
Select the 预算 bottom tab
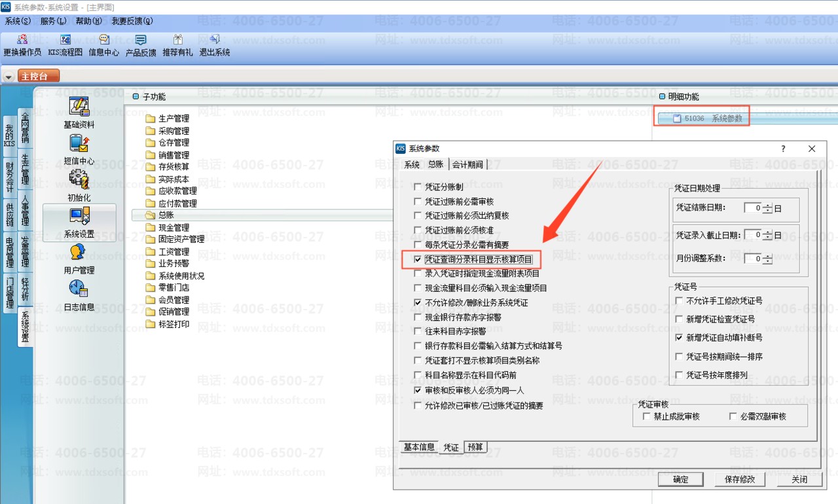(x=475, y=448)
